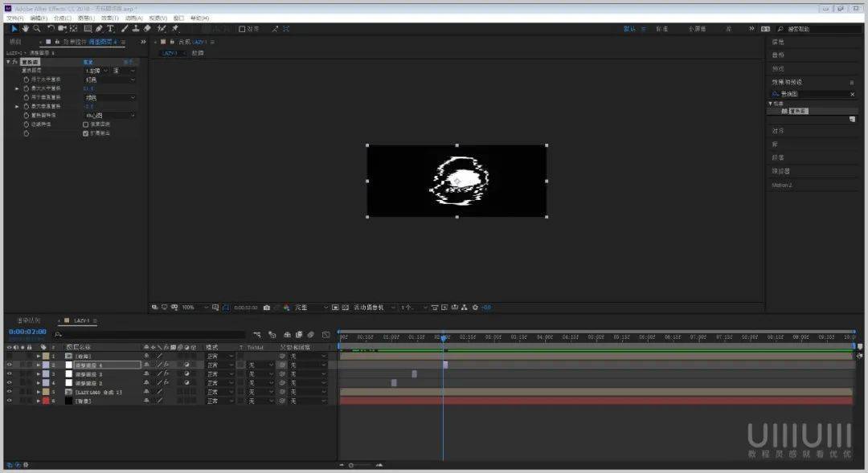This screenshot has height=473, width=868.
Task: Open the 合成(C) menu
Action: point(62,18)
